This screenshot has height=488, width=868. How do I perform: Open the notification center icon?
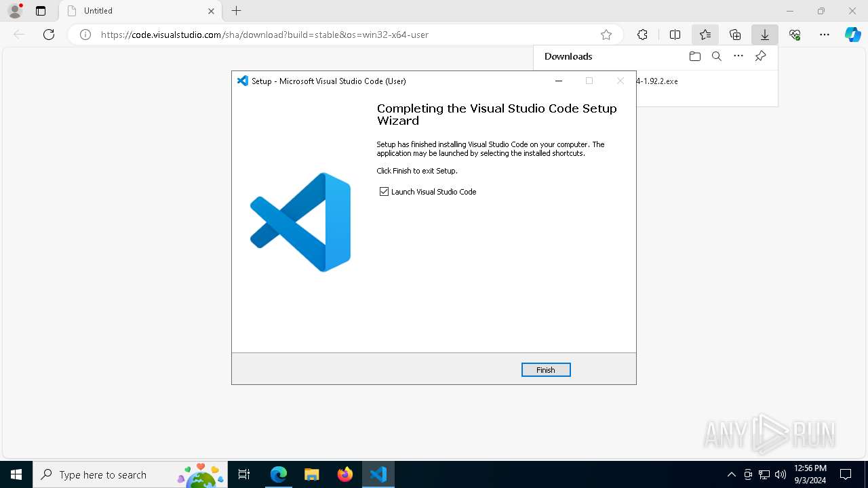coord(846,474)
